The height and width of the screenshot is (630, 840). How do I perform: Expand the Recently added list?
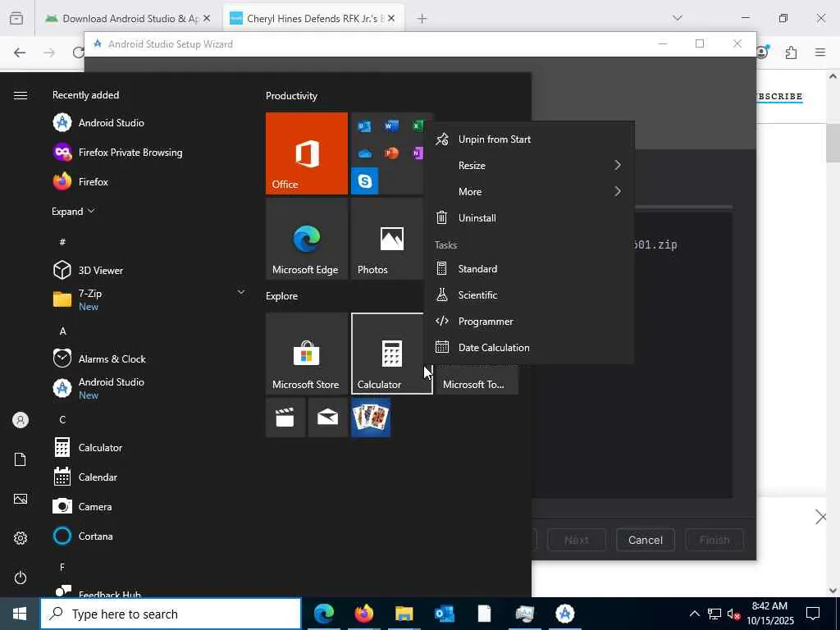(x=73, y=211)
